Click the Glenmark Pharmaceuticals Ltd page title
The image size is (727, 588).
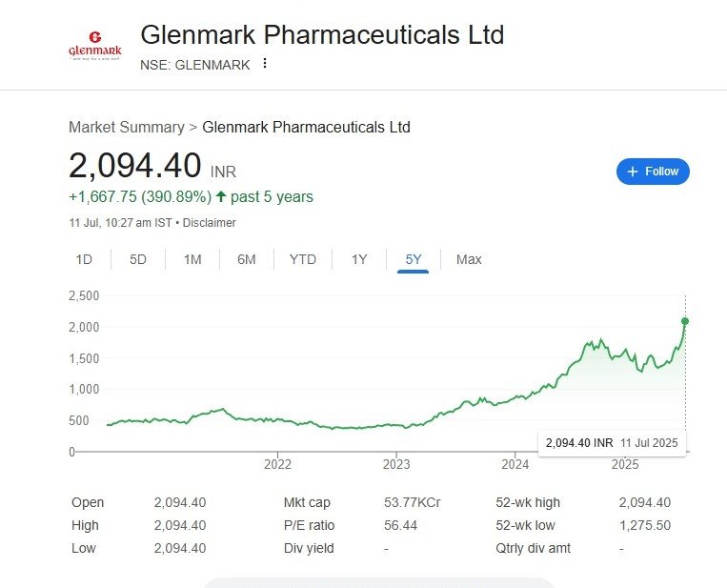click(322, 34)
